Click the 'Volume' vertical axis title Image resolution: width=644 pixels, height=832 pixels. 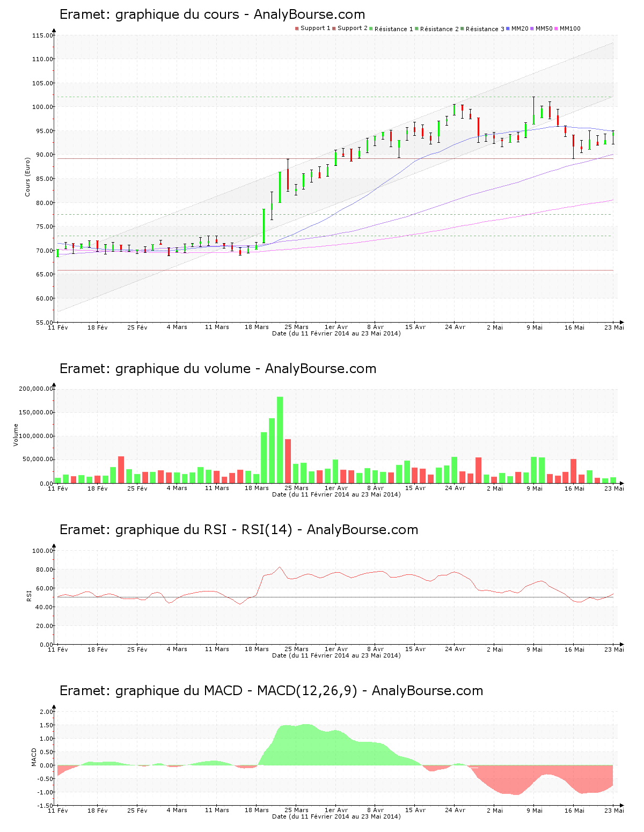tap(16, 435)
